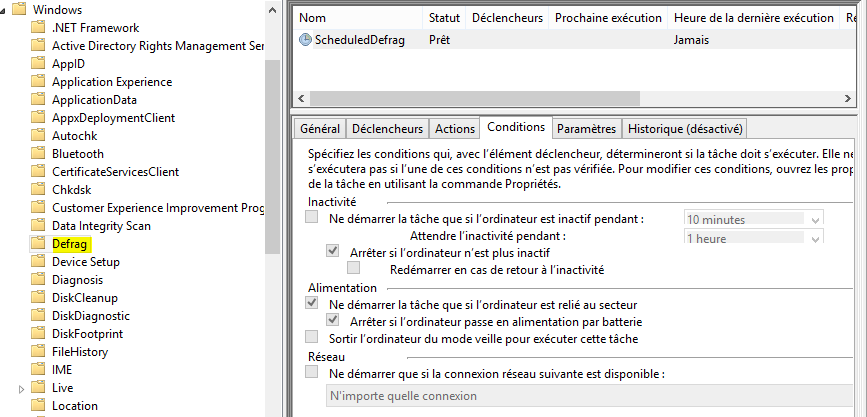Viewport: 867px width, 417px height.
Task: Toggle 'Redémarrer en cas de retour à l'inactivité'
Action: [353, 268]
